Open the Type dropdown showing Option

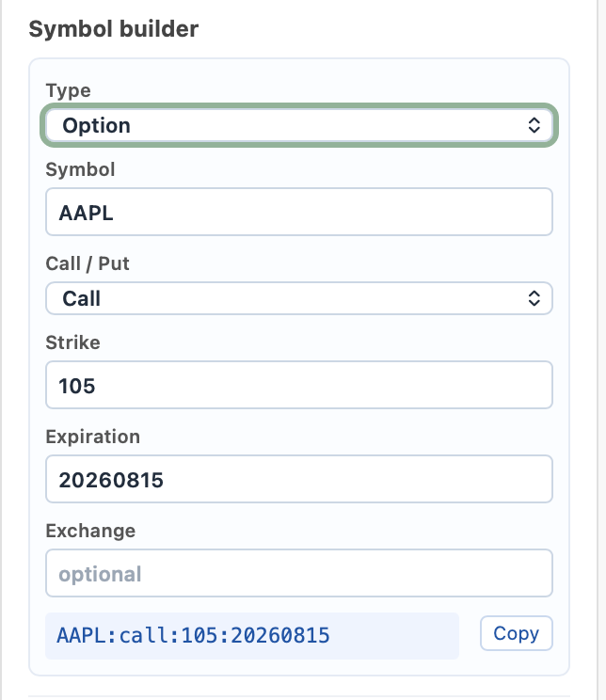[x=298, y=125]
